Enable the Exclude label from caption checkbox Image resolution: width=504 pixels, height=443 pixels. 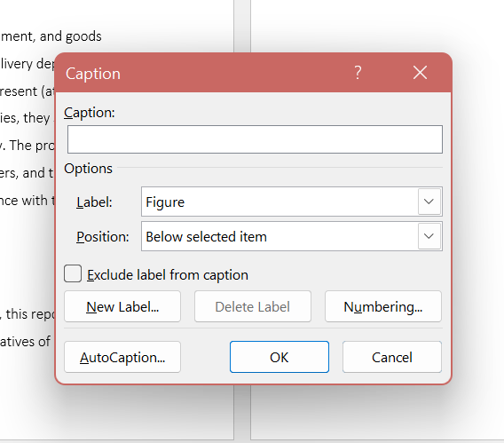tap(73, 274)
